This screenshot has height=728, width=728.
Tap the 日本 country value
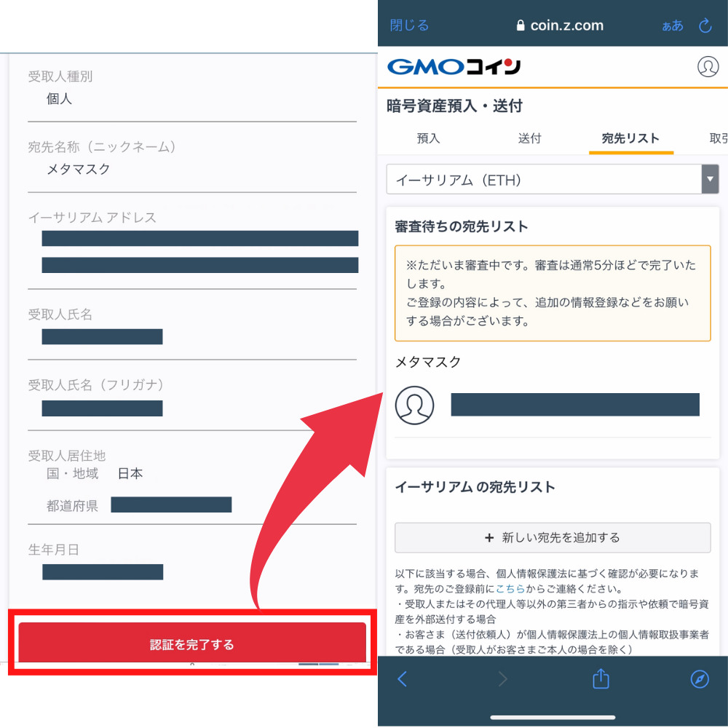tap(130, 473)
